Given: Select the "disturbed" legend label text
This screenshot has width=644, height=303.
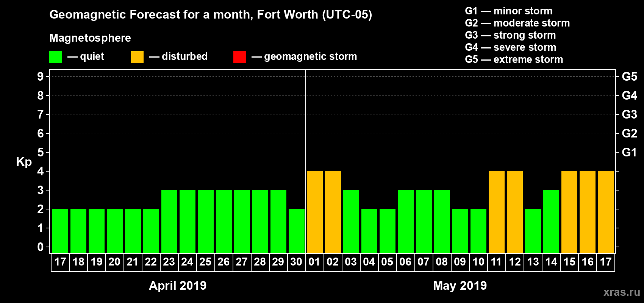Looking at the screenshot, I should click(184, 56).
